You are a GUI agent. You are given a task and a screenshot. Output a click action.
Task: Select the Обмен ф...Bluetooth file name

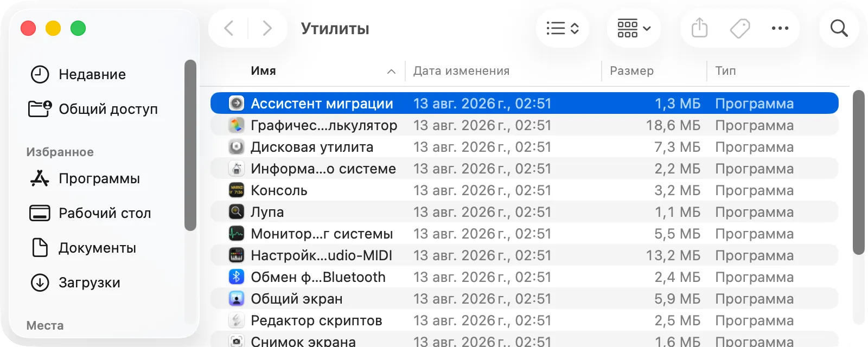318,277
